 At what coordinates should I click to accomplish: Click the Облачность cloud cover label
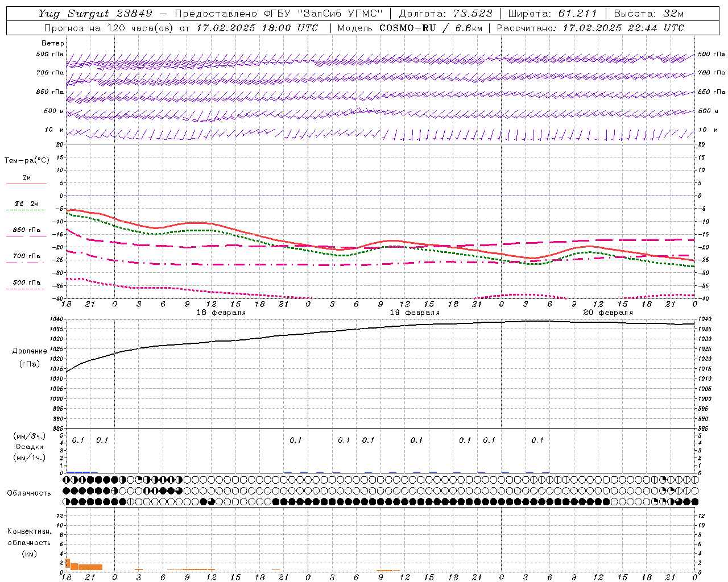pos(29,493)
